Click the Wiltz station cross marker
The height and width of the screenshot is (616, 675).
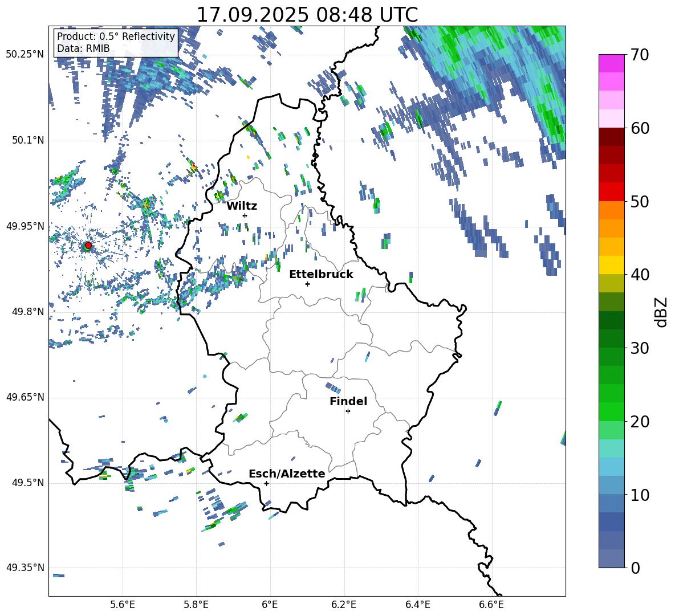point(245,215)
